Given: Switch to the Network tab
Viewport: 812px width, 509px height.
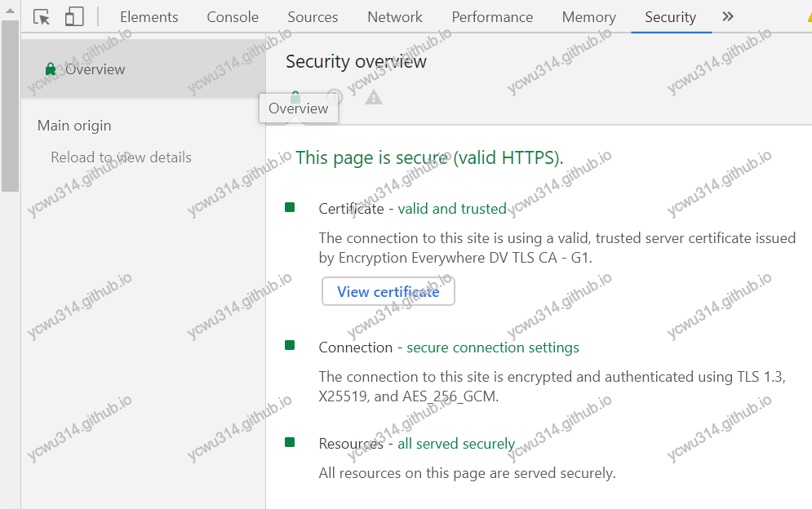Looking at the screenshot, I should pyautogui.click(x=394, y=16).
